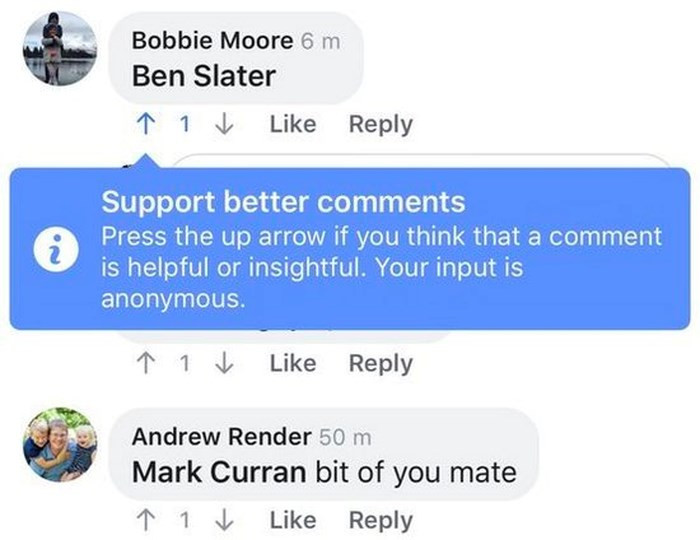This screenshot has width=700, height=540.
Task: Reply to Andrew Render's comment
Action: [380, 520]
